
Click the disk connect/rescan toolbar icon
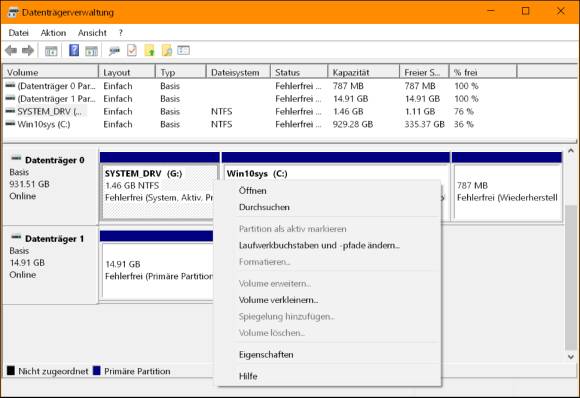(x=114, y=51)
